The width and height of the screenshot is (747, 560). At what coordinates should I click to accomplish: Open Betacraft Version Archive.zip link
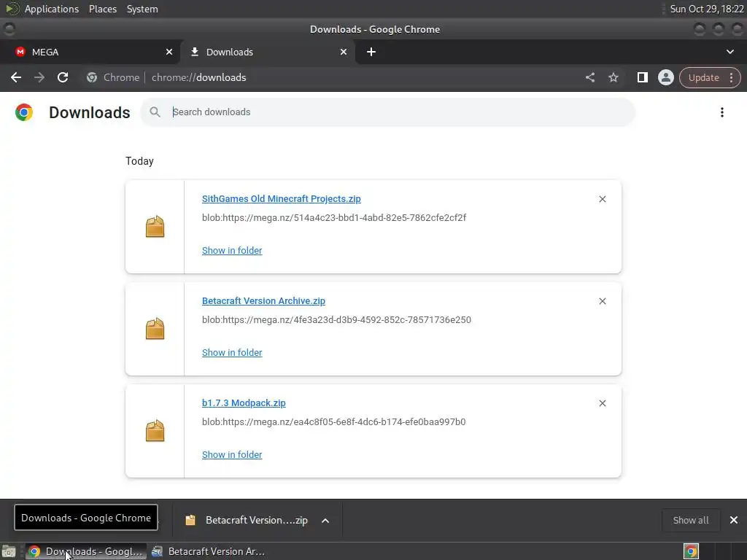[263, 301]
